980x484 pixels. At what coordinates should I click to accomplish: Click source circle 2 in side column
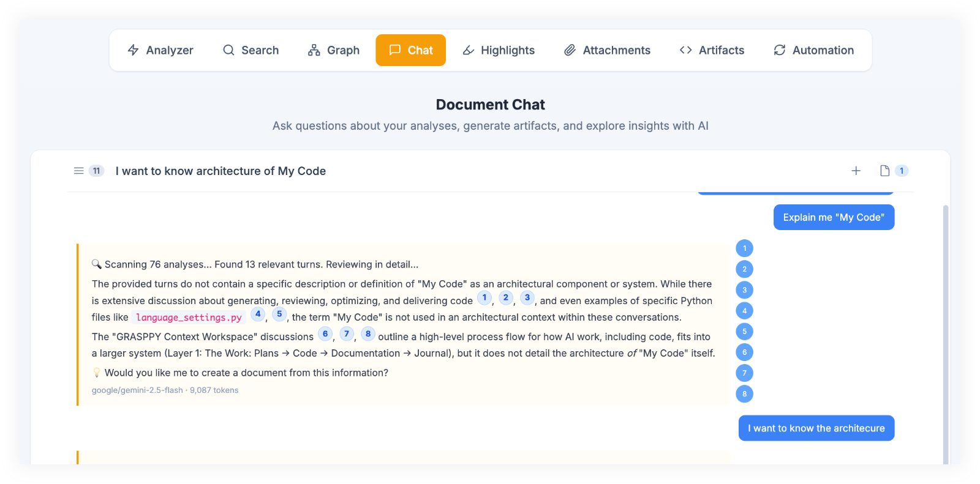(x=744, y=269)
